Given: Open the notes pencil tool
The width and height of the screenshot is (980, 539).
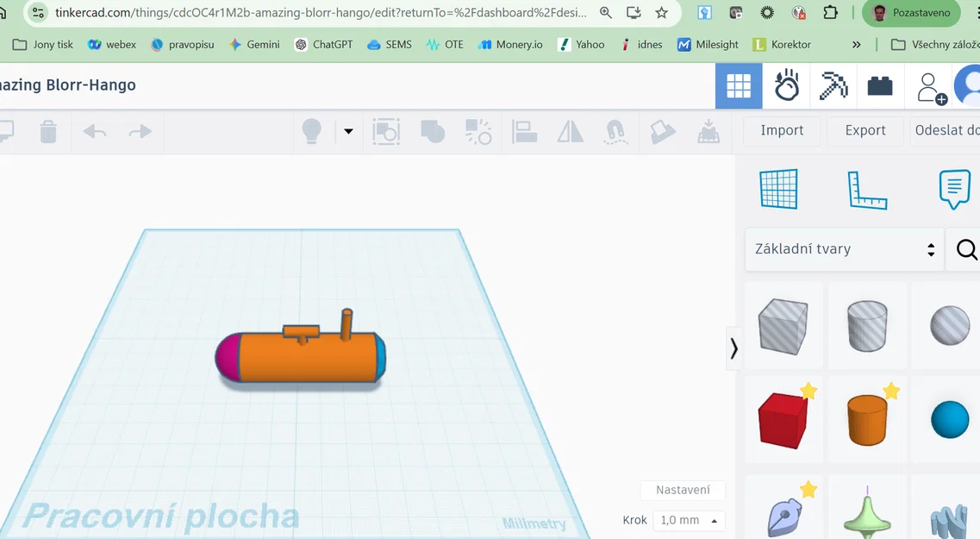Looking at the screenshot, I should tap(663, 132).
